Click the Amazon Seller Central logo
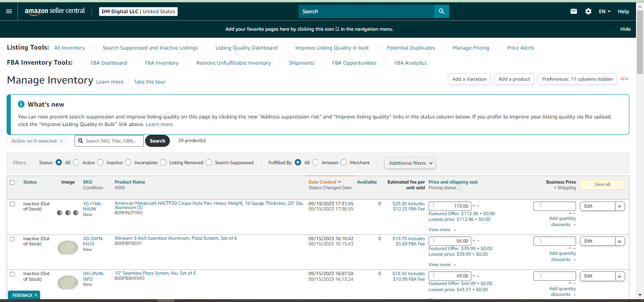 (x=55, y=11)
